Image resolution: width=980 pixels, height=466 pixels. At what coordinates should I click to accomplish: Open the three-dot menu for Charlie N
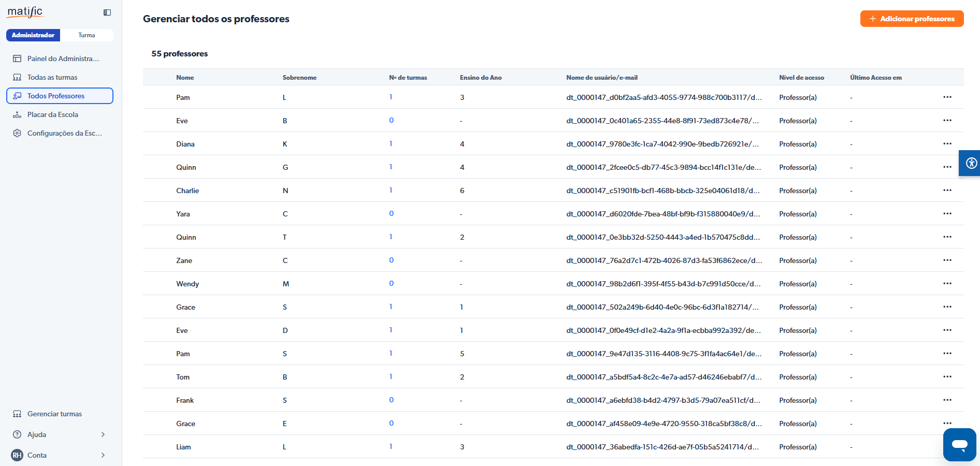coord(947,190)
